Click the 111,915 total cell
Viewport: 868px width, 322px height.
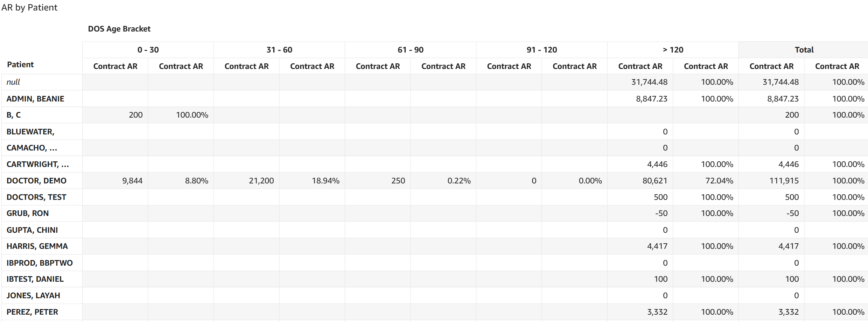click(x=784, y=181)
